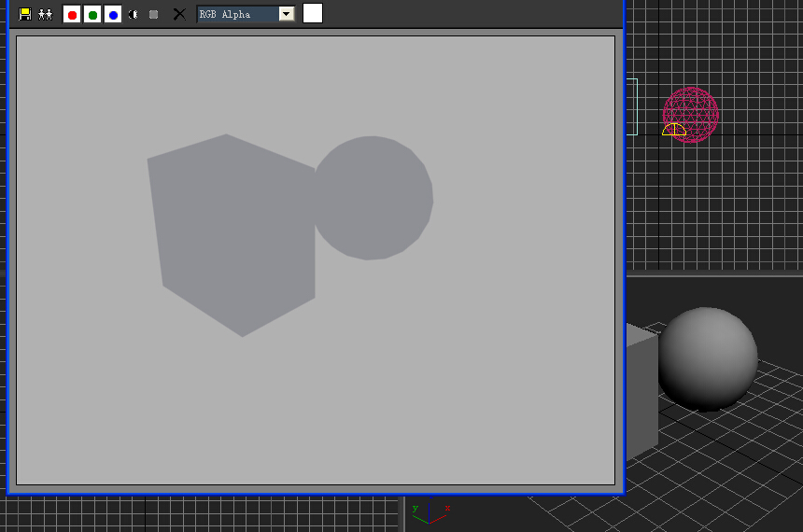Toggle the red channel display
The width and height of the screenshot is (803, 532).
[x=72, y=14]
